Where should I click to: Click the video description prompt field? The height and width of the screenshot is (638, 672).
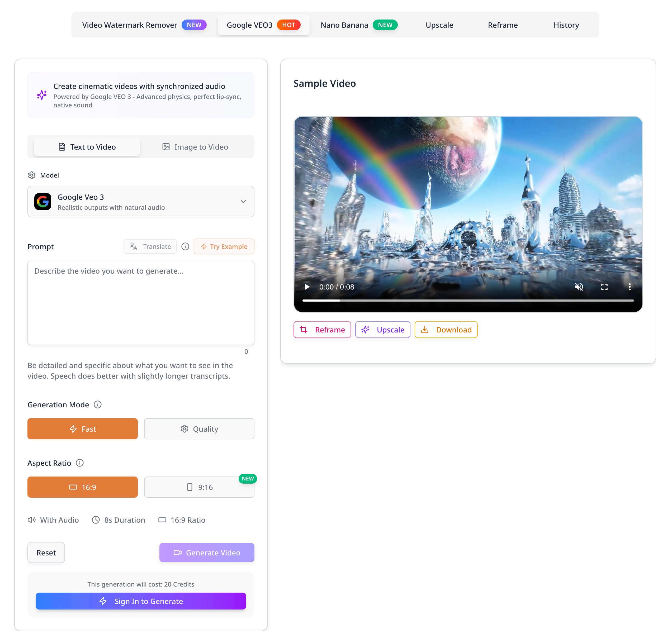tap(140, 303)
